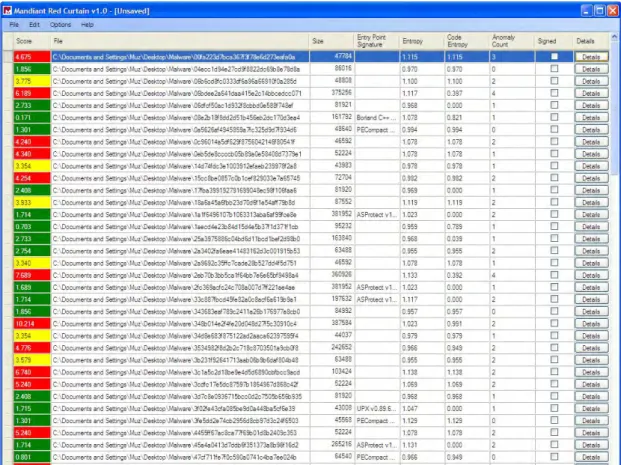Viewport: 621px width, 465px height.
Task: Select the UPX v0.89.6 signature cell
Action: (x=377, y=408)
